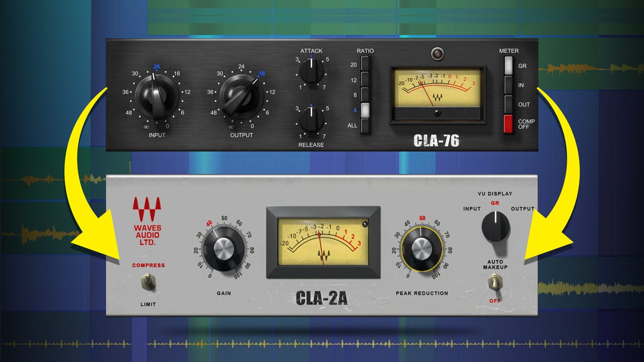This screenshot has height=362, width=644.
Task: Set meter to IN mode
Action: (508, 85)
